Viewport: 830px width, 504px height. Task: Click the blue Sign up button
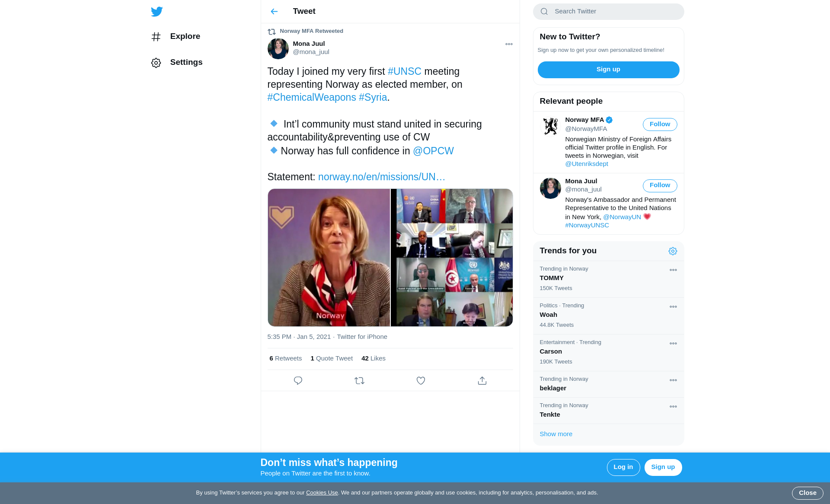coord(608,70)
